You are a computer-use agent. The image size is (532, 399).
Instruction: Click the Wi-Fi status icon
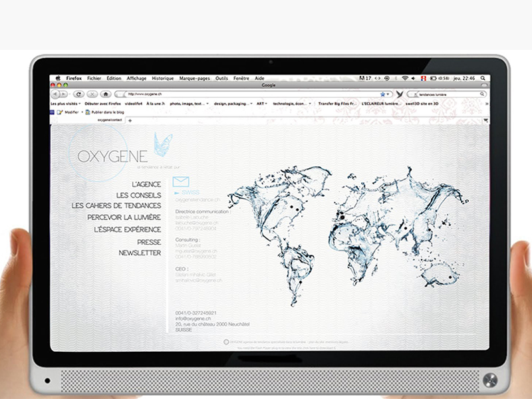click(404, 78)
